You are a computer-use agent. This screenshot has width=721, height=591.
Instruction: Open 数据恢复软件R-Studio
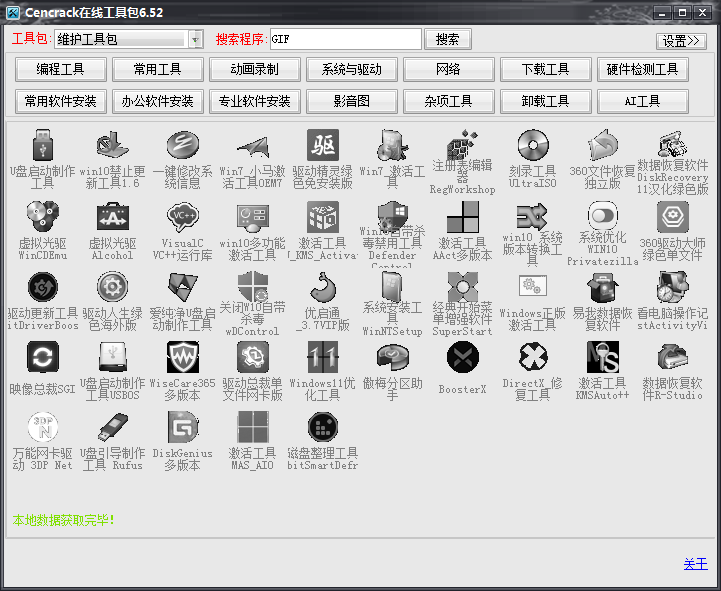pyautogui.click(x=672, y=357)
